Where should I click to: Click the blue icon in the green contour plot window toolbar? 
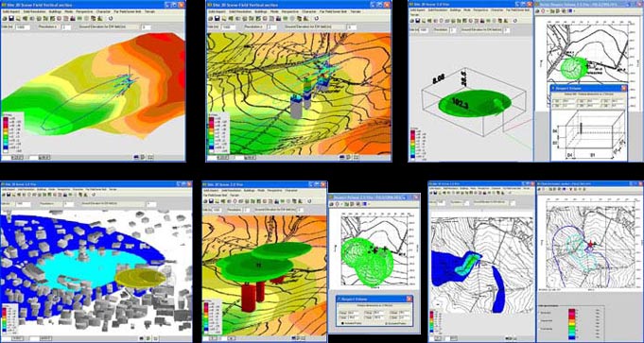[365, 204]
